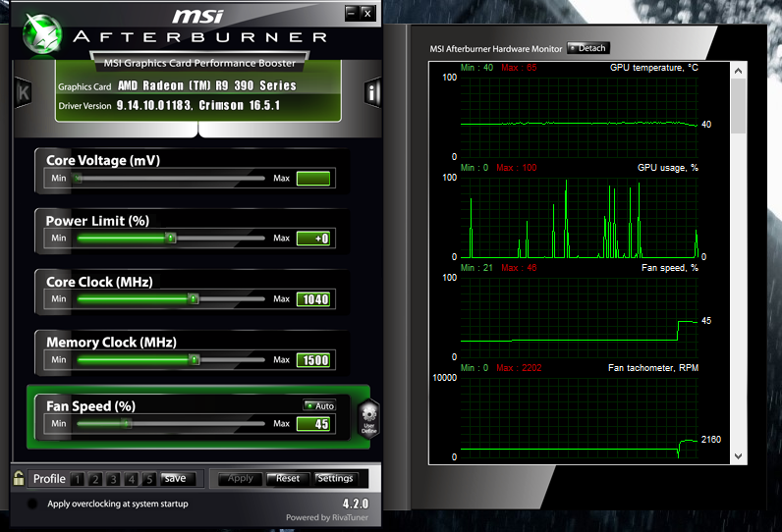
Task: Open the Settings button
Action: [x=335, y=479]
